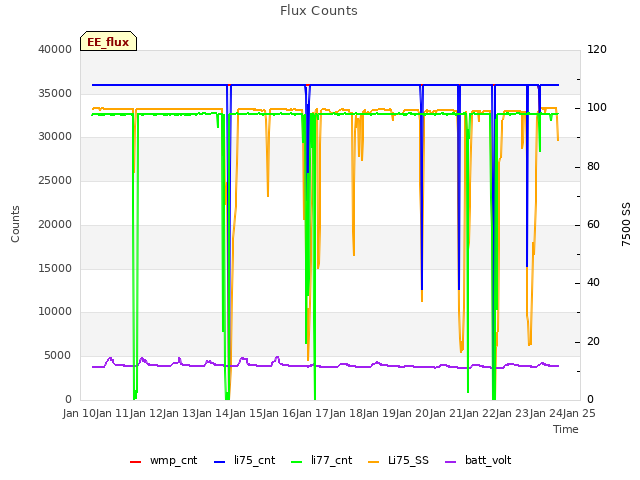Screen dimensions: 640x480
Task: Click the 25000 y-axis tick label
Action: pyautogui.click(x=55, y=180)
